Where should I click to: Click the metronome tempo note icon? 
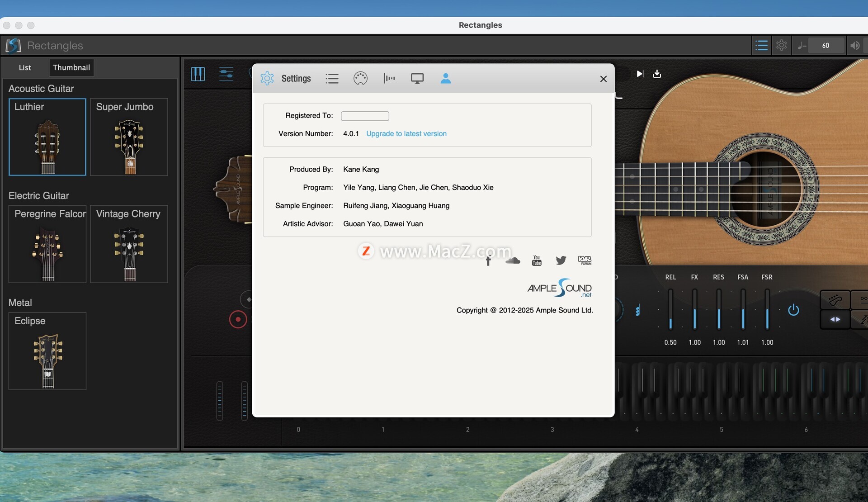[802, 45]
